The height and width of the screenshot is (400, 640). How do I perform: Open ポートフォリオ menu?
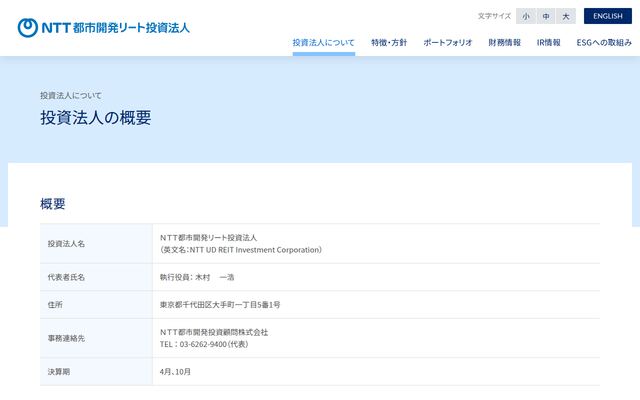(x=448, y=42)
